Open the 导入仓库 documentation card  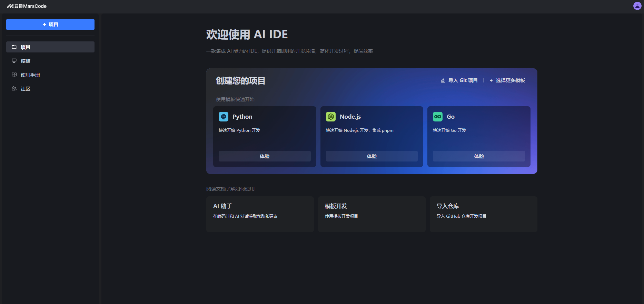tap(484, 214)
